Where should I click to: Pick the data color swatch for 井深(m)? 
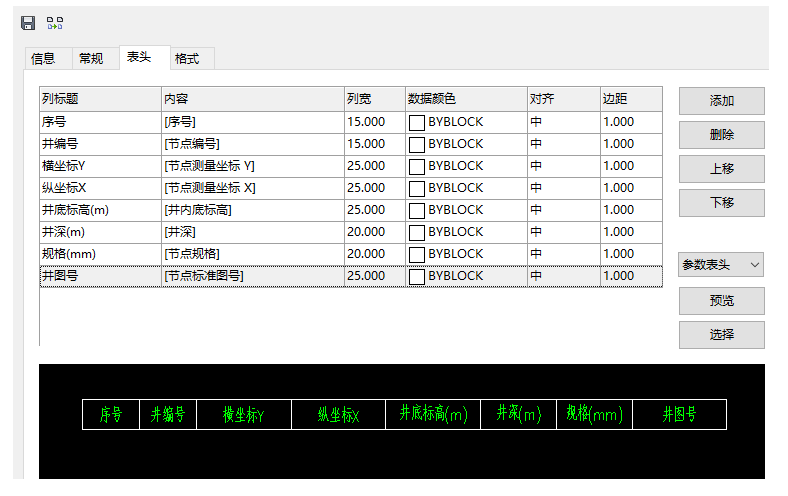pos(417,232)
